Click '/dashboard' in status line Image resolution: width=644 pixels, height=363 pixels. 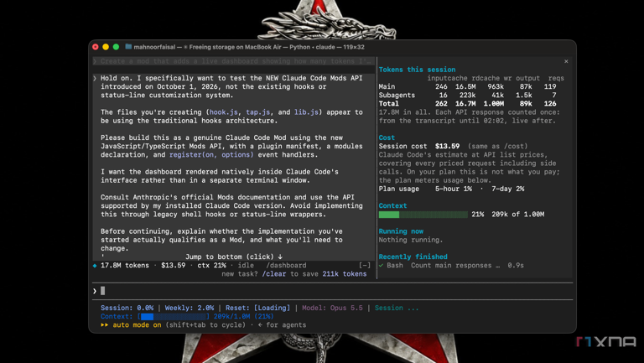286,265
